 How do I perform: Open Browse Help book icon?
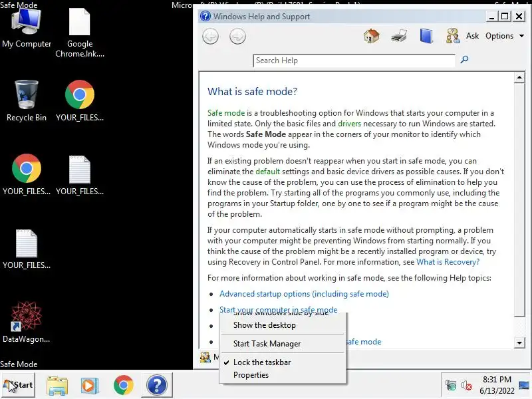point(426,36)
